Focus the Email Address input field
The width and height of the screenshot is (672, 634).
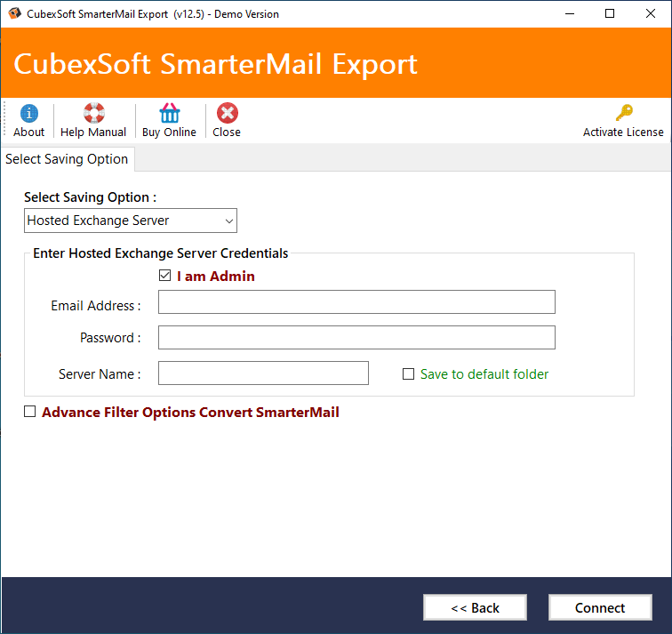pyautogui.click(x=356, y=302)
